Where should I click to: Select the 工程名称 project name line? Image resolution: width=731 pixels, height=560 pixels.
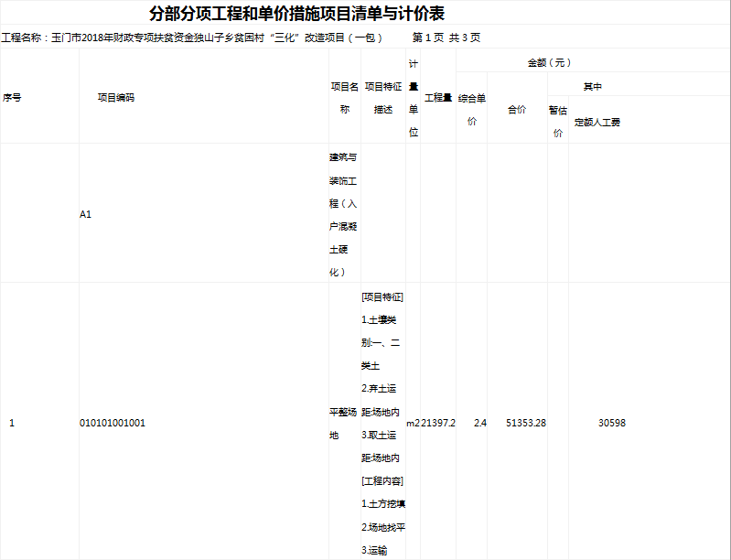[x=193, y=38]
